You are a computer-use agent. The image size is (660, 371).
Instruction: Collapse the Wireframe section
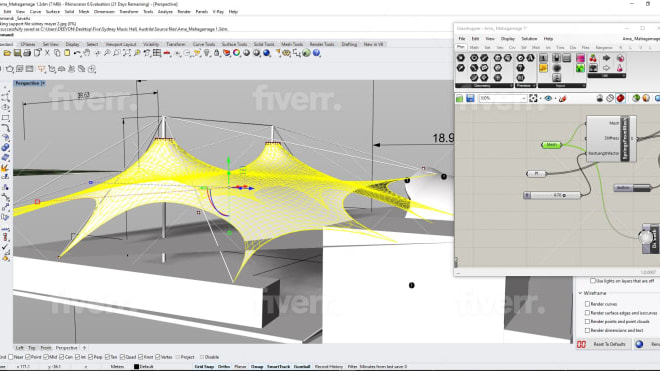(580, 293)
